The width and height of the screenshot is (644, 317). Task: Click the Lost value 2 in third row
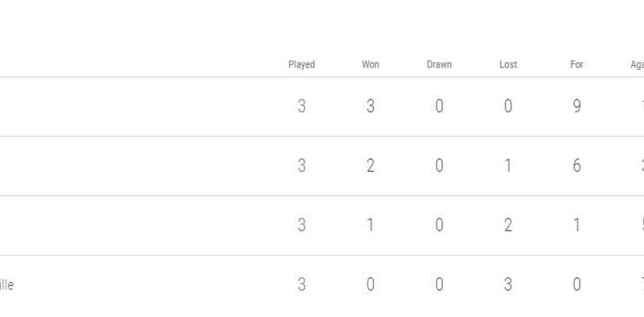coord(508,225)
